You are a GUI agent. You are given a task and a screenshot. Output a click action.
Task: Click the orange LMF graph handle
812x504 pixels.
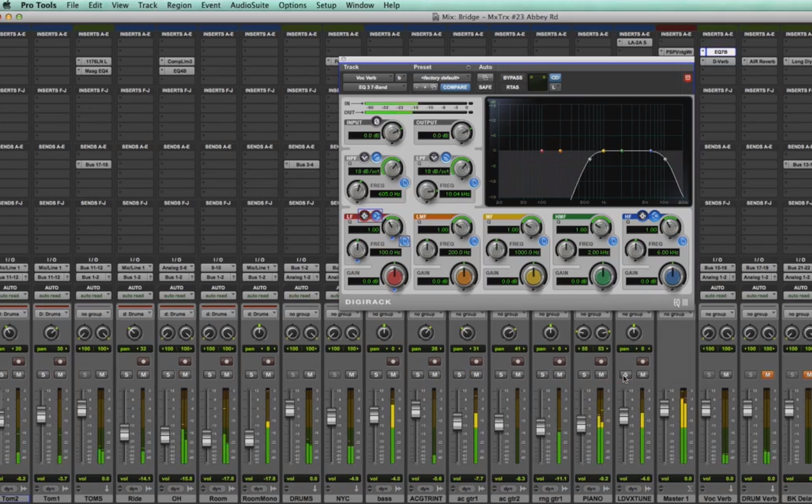[560, 151]
